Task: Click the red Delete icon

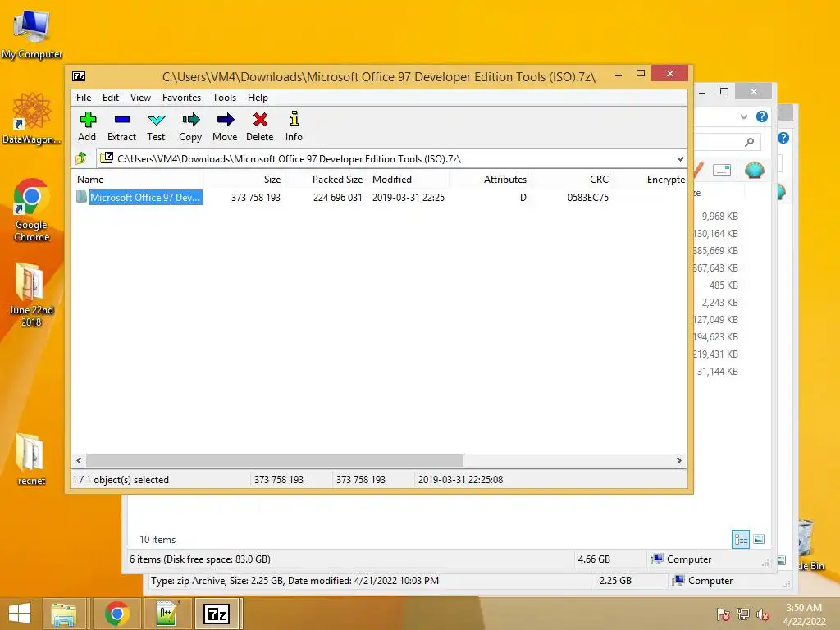Action: (260, 126)
